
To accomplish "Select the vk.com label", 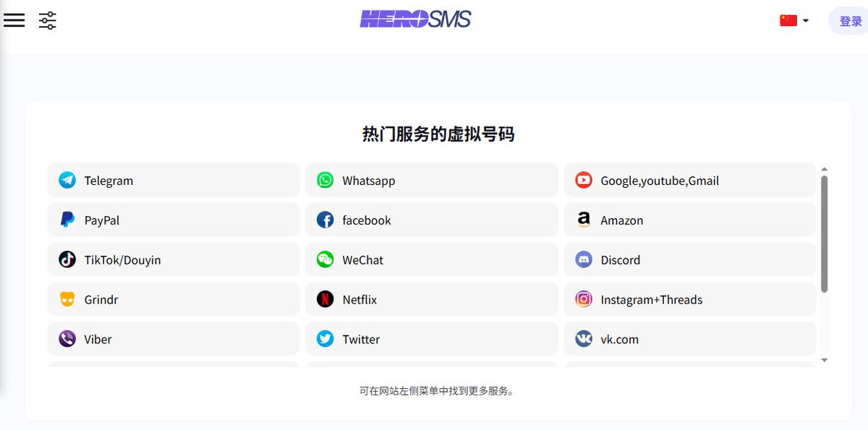I will click(620, 340).
